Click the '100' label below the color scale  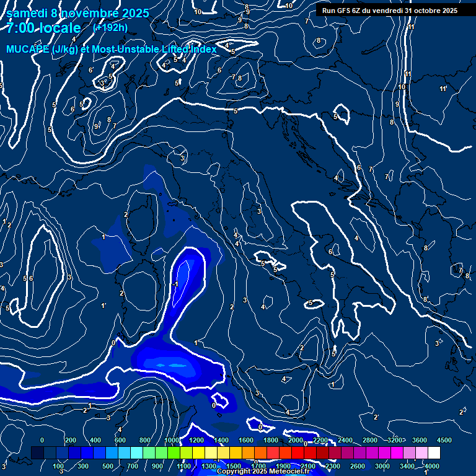tap(58, 466)
